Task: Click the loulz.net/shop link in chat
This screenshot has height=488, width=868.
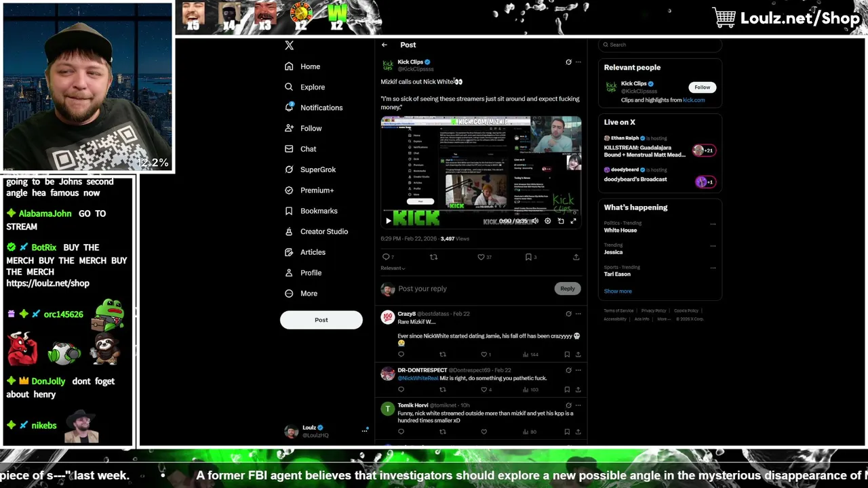Action: [x=47, y=283]
